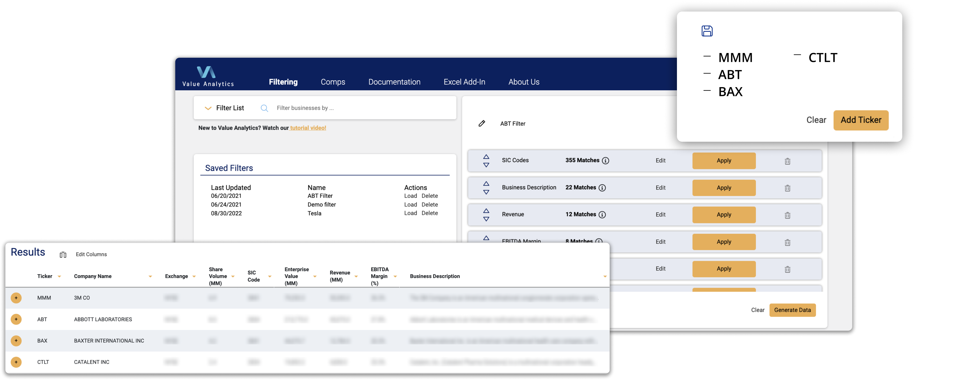Move SIC Codes filter down
Screen dimensions: 980x380
coord(486,165)
